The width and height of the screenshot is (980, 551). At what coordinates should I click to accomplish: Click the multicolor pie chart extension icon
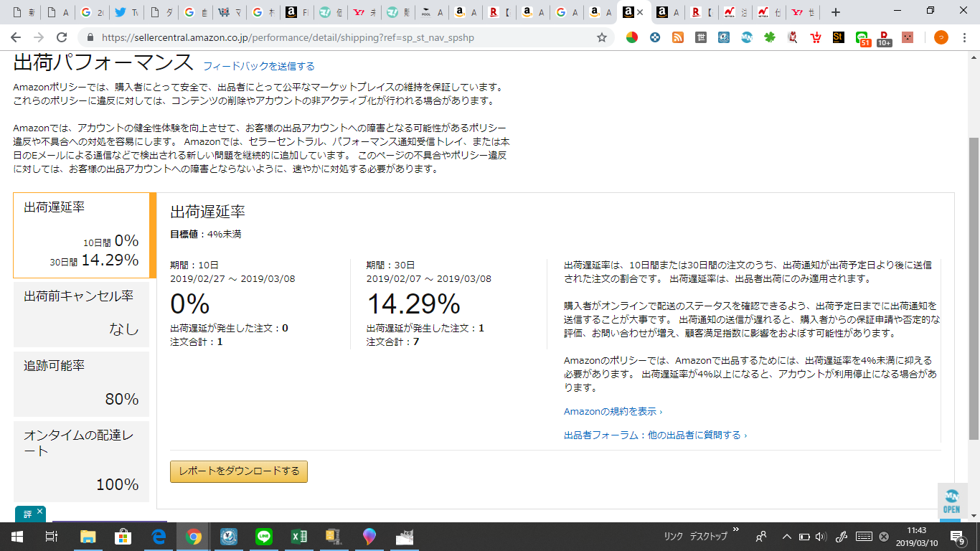click(631, 37)
